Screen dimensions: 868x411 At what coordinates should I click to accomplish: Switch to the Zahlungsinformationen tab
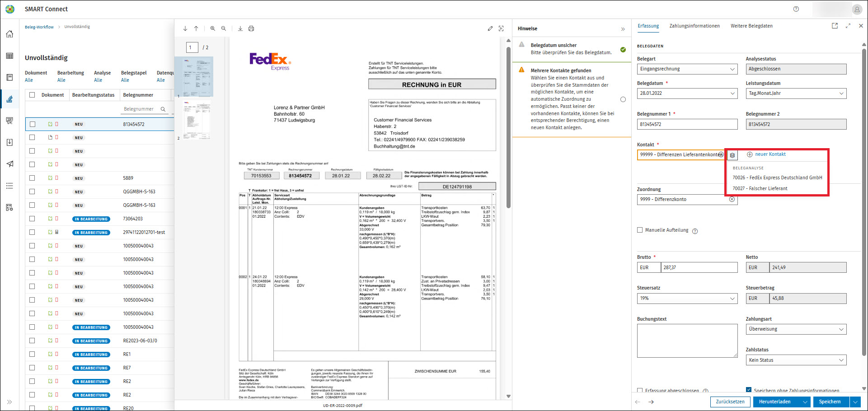coord(694,26)
